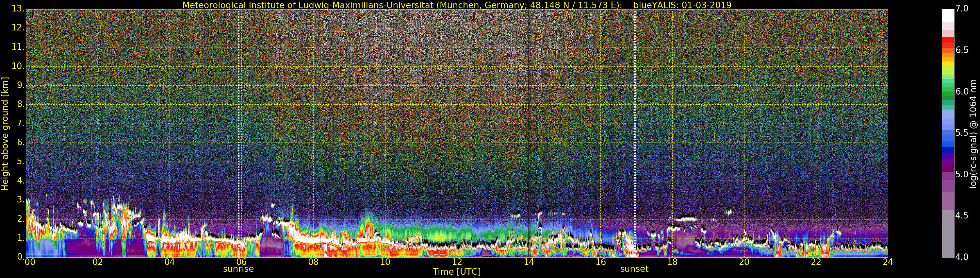The width and height of the screenshot is (980, 278).
Task: Click the 'Time [UTC]' axis label
Action: (x=457, y=272)
